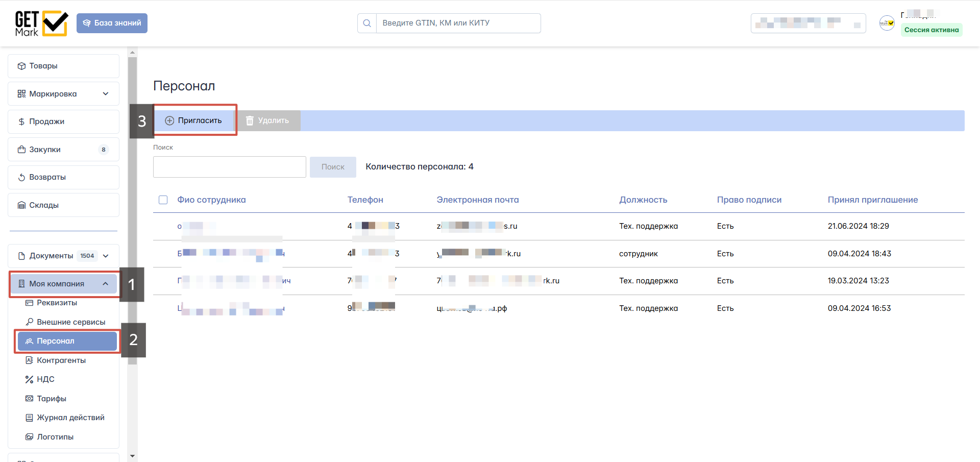Click the Удалить button
980x462 pixels.
(268, 120)
